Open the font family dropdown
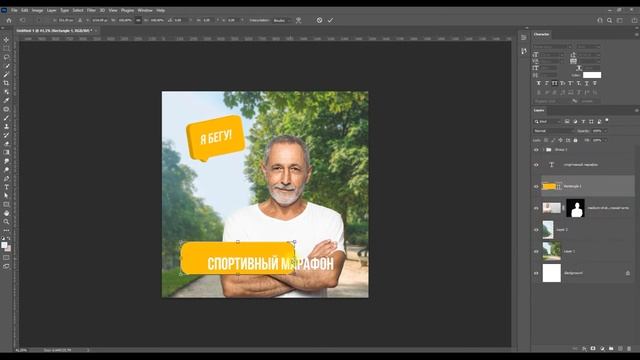 pyautogui.click(x=553, y=47)
